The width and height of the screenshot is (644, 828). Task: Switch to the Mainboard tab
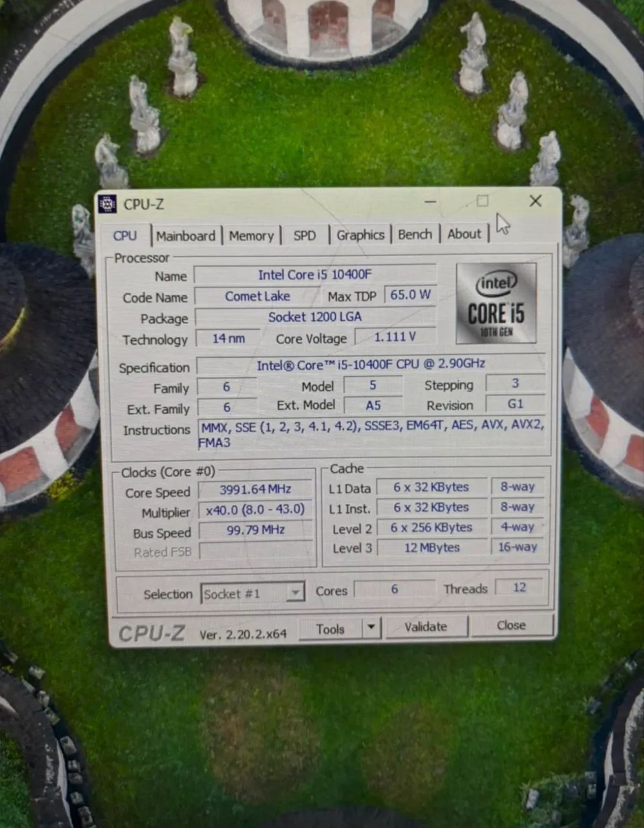[186, 236]
